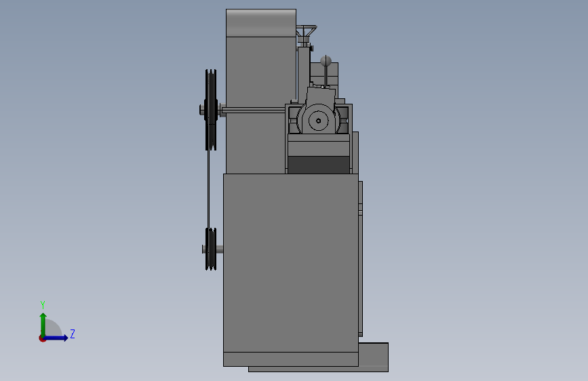Image resolution: width=588 pixels, height=381 pixels.
Task: Select the large cabinet base body
Action: (291, 262)
